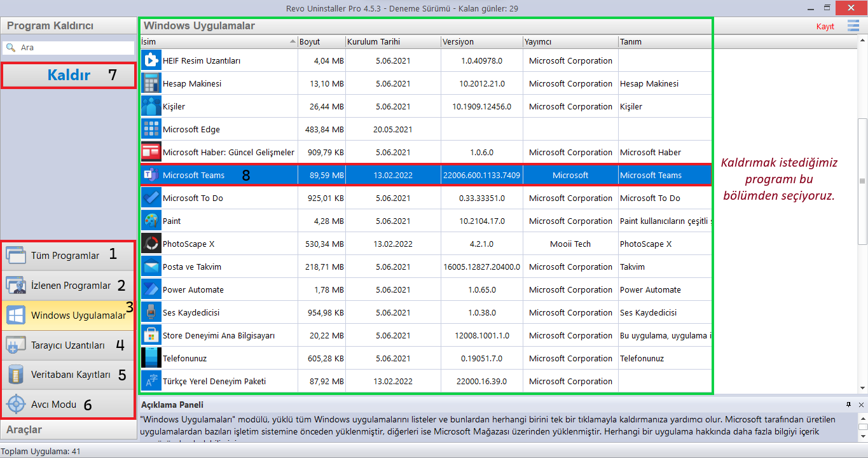Sort by Versiyon column header
Viewport: 868px width, 458px height.
pyautogui.click(x=481, y=41)
